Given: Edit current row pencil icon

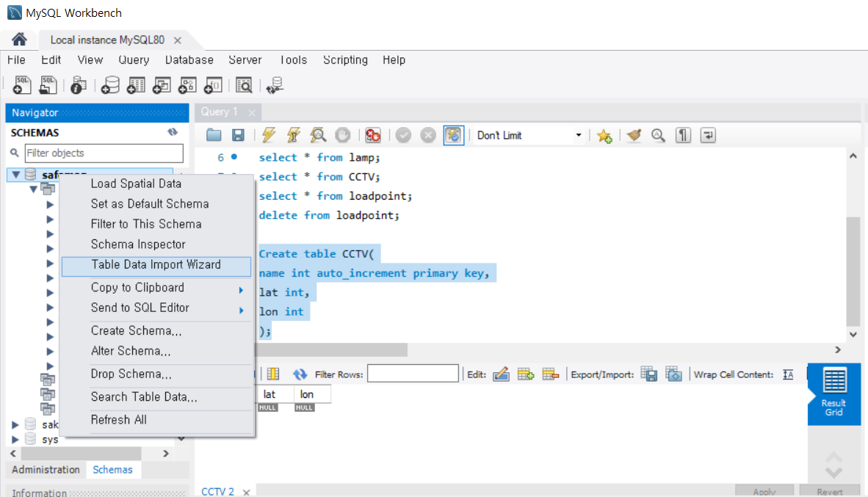Looking at the screenshot, I should point(501,374).
